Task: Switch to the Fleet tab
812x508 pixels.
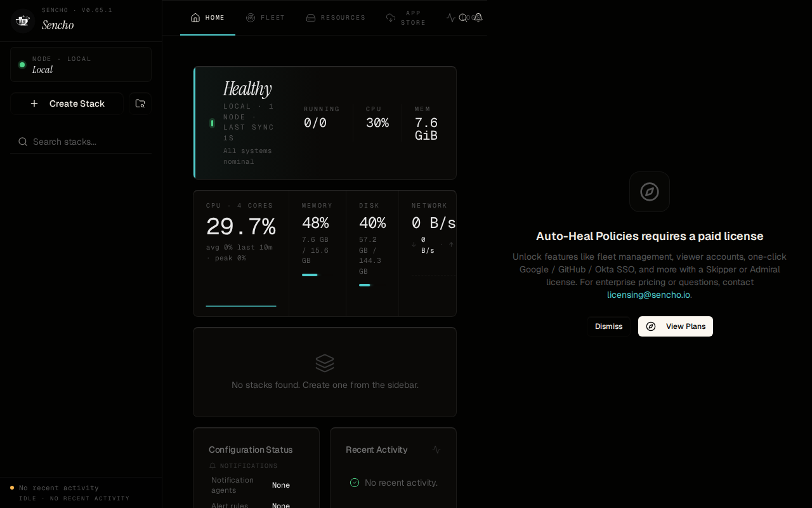Action: (x=266, y=18)
